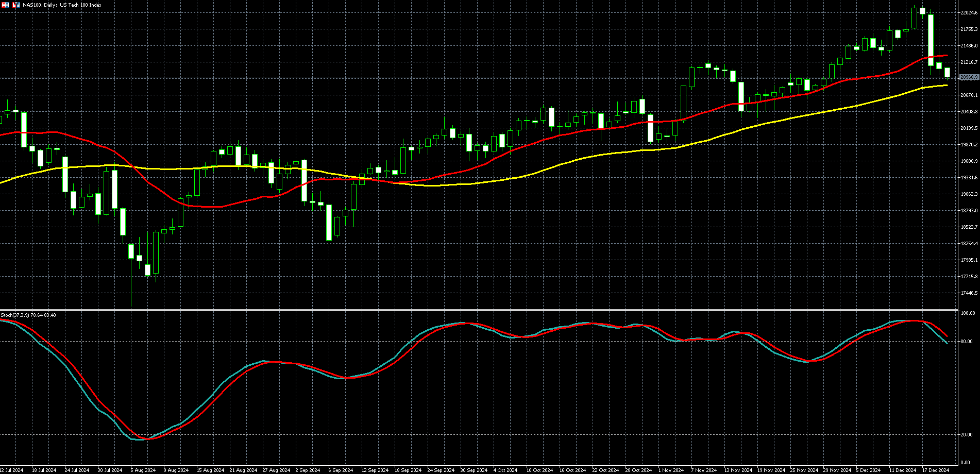Click the current price label 20968.9
The image size is (980, 474).
(969, 77)
